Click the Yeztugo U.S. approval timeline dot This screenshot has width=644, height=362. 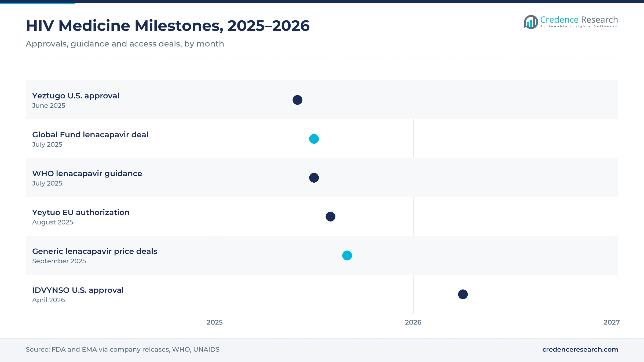tap(297, 100)
